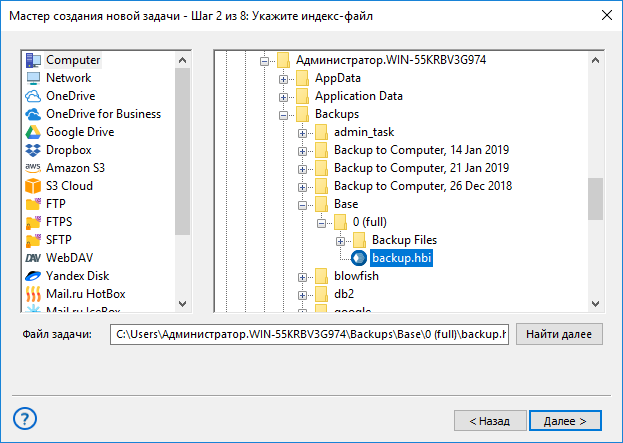This screenshot has width=623, height=443.
Task: Collapse the Base folder node
Action: click(x=302, y=205)
